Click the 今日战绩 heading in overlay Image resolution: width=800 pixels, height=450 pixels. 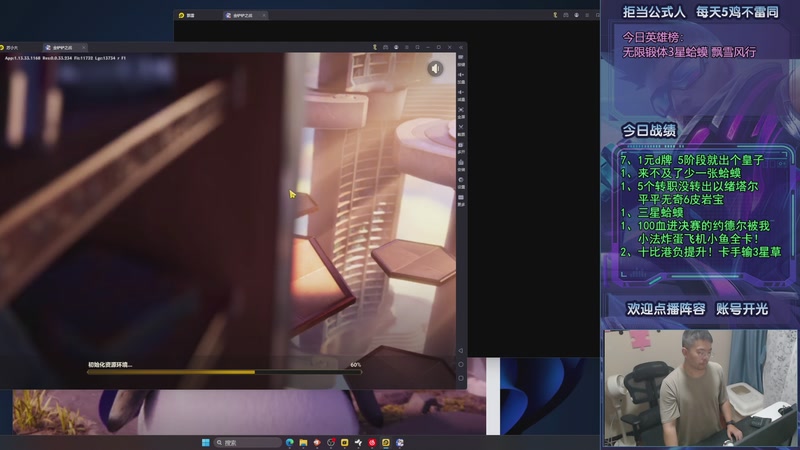click(649, 131)
